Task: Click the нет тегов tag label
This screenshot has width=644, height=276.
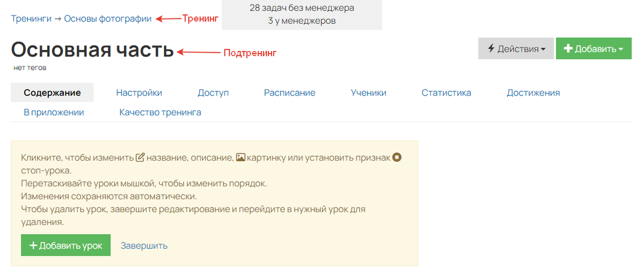Action: (x=30, y=68)
